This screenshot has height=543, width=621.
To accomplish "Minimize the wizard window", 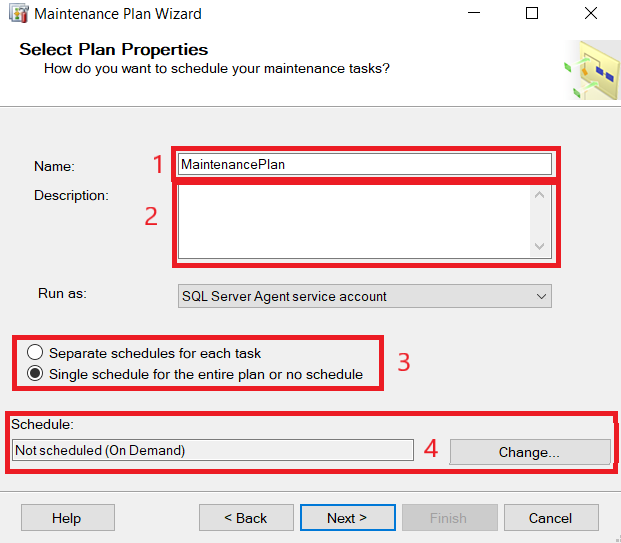I will click(x=482, y=14).
